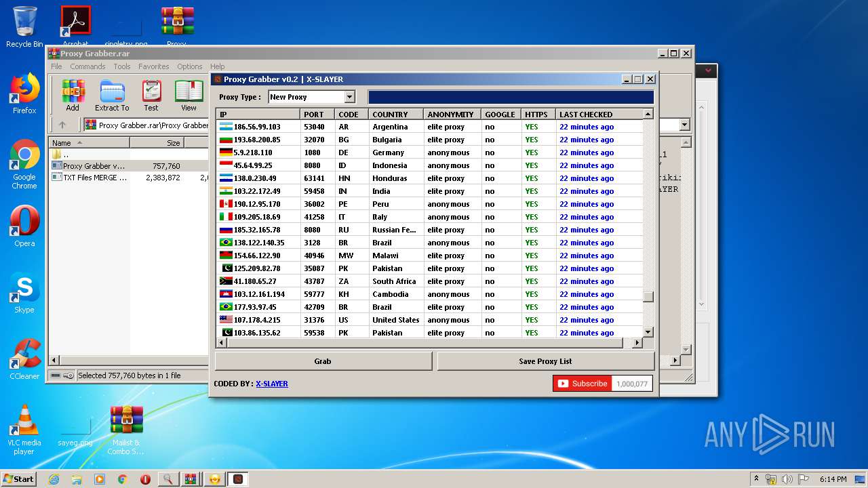Launch Opera from the desktop
This screenshot has width=868, height=488.
coord(24,226)
